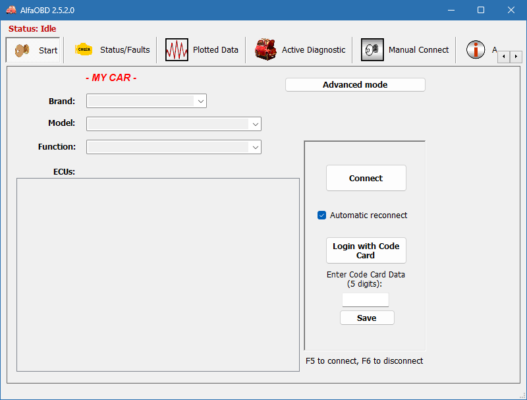Click the Advanced mode button
527x400 pixels.
tap(355, 85)
